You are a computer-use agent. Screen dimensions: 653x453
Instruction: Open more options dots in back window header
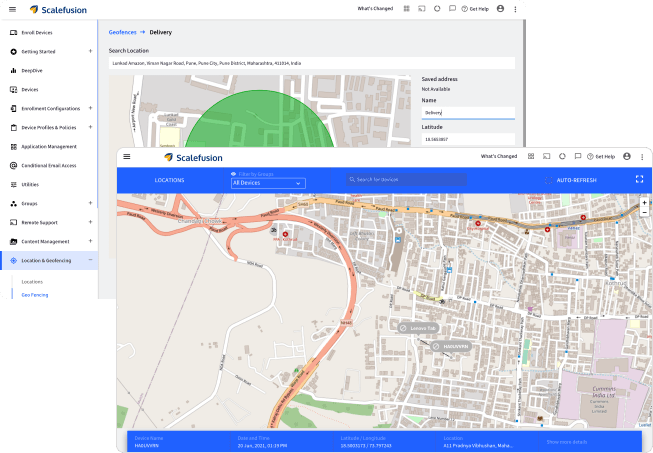(x=515, y=9)
